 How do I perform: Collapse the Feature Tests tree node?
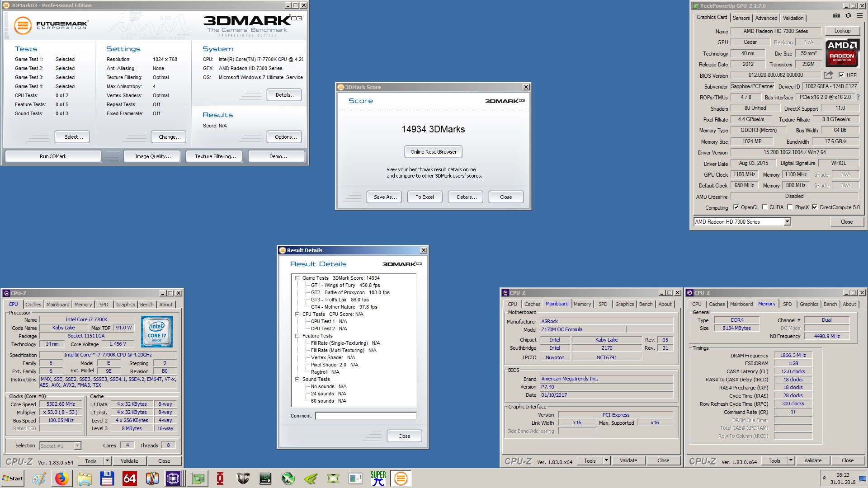point(297,336)
